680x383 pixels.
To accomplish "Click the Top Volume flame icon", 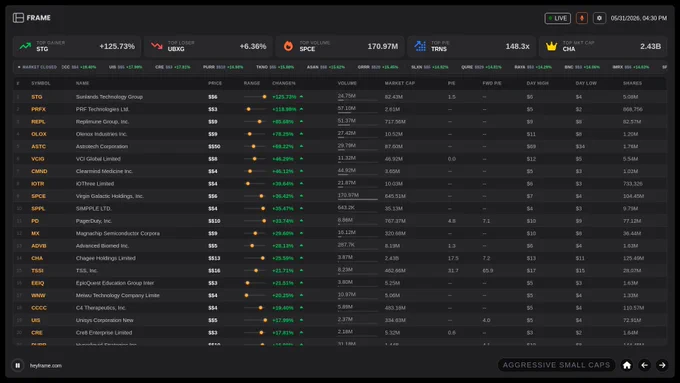I will [288, 46].
